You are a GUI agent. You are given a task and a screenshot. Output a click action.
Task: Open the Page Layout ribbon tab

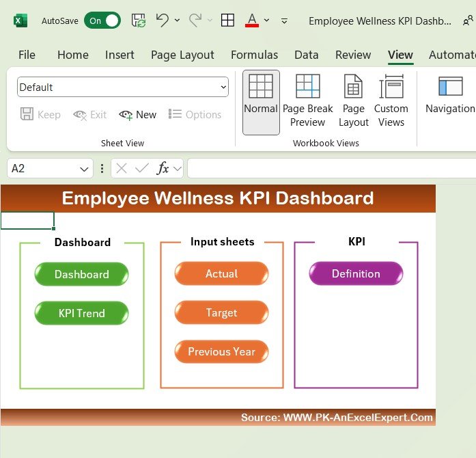tap(182, 55)
